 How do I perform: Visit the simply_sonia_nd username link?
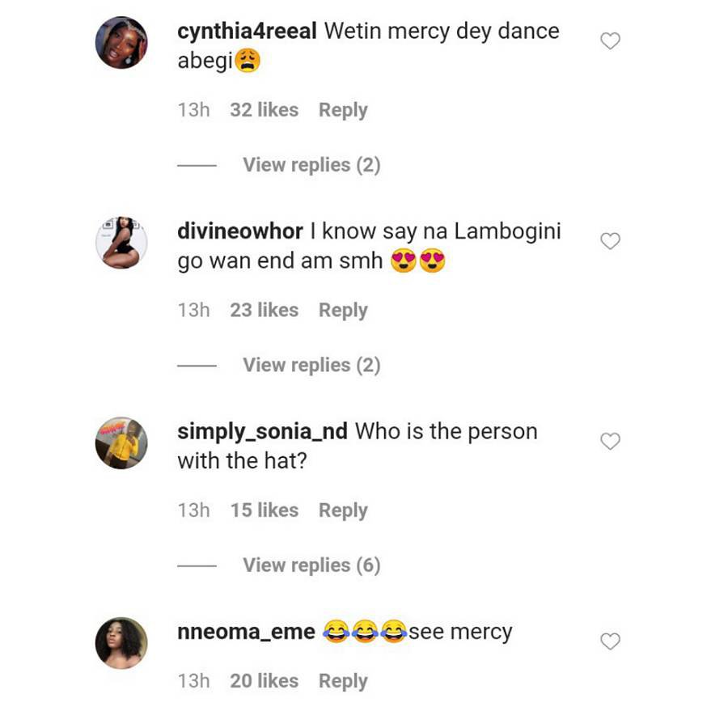pyautogui.click(x=262, y=431)
